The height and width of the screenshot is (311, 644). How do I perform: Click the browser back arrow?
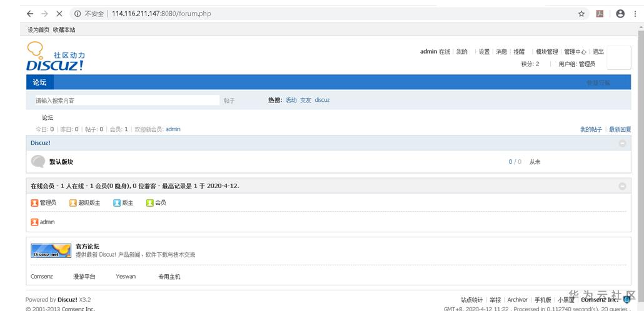tap(30, 14)
